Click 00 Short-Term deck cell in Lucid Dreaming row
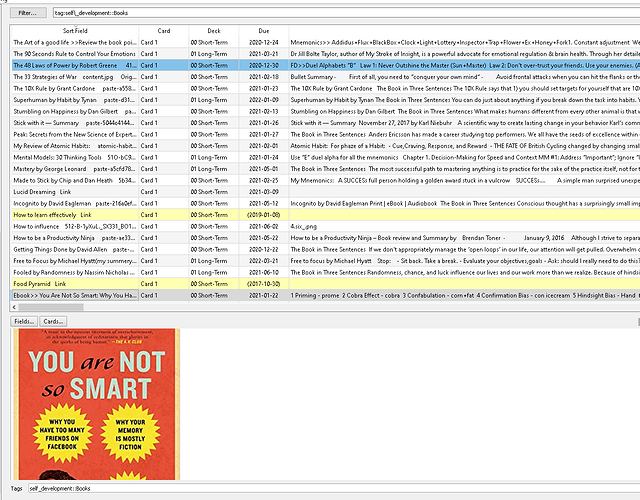The image size is (640, 500). 214,192
